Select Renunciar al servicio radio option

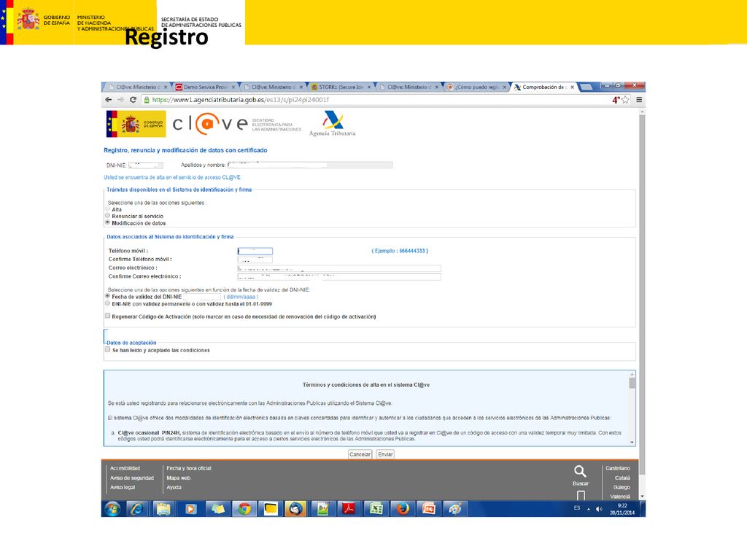(108, 216)
